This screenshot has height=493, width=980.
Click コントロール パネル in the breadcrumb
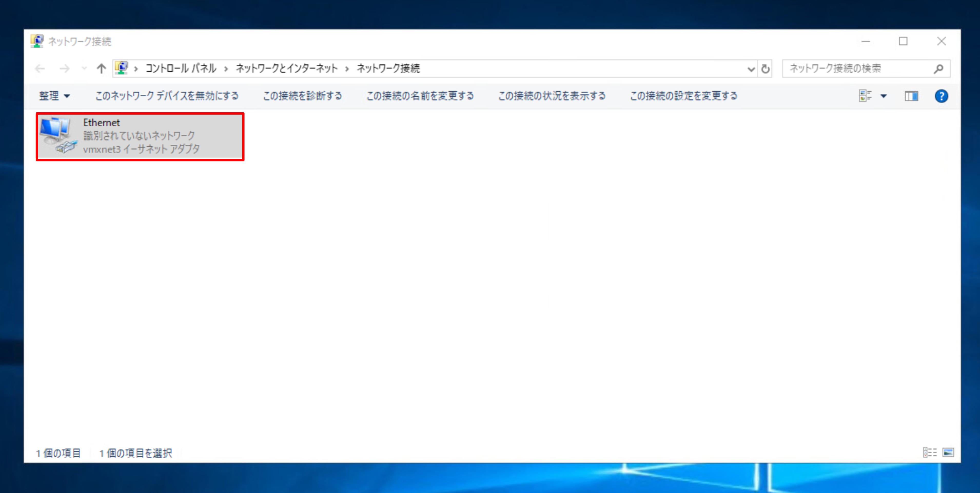[x=181, y=68]
